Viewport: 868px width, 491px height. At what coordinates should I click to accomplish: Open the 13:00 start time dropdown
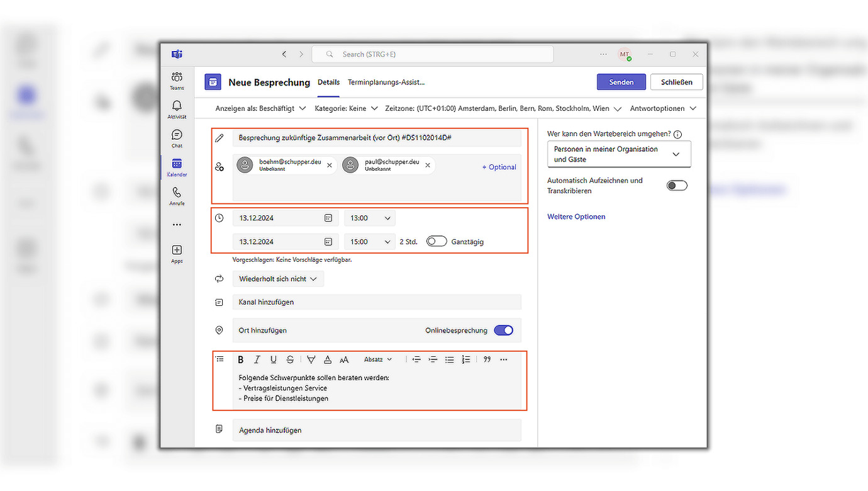tap(370, 218)
